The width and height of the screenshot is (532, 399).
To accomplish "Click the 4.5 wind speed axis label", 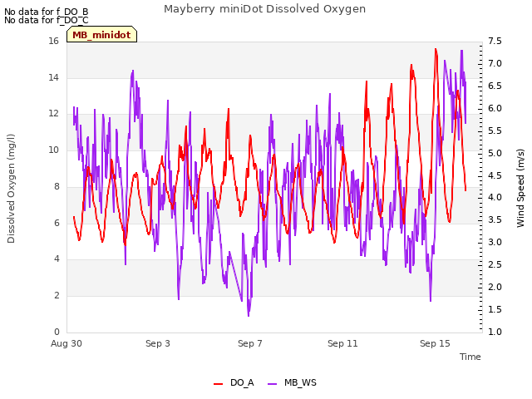I will pyautogui.click(x=495, y=175).
